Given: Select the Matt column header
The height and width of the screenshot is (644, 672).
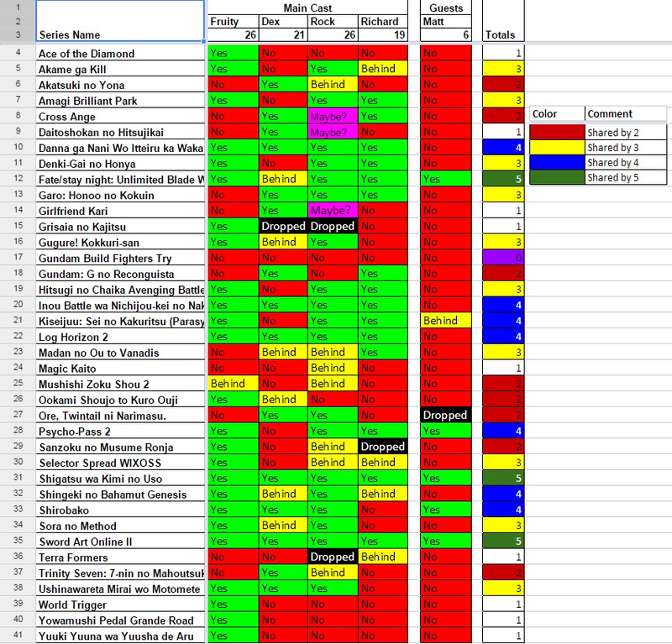Looking at the screenshot, I should click(446, 22).
